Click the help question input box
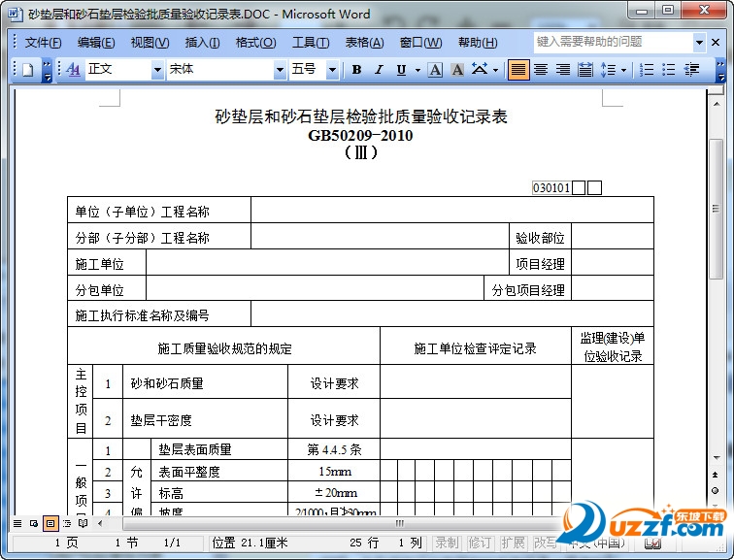Screen dimensions: 734x560 (x=614, y=42)
